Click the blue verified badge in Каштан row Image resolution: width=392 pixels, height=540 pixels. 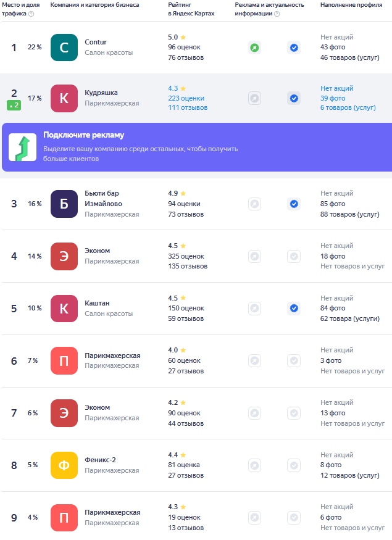pyautogui.click(x=294, y=308)
